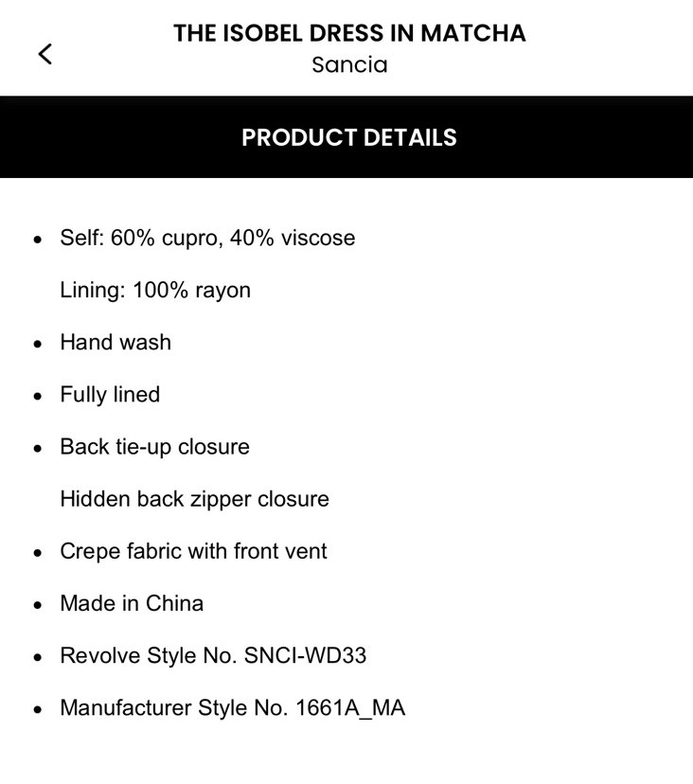Click Crepe fabric with front vent

[x=193, y=551]
